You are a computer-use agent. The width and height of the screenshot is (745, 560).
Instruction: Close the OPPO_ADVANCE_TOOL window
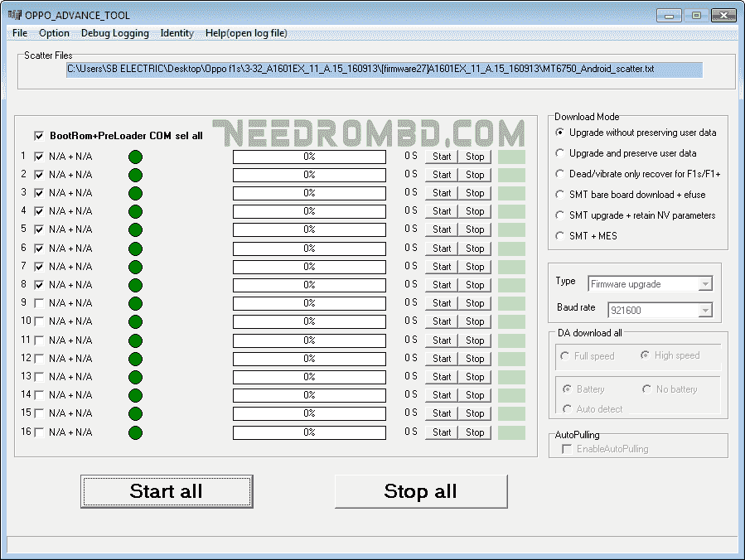pyautogui.click(x=723, y=15)
